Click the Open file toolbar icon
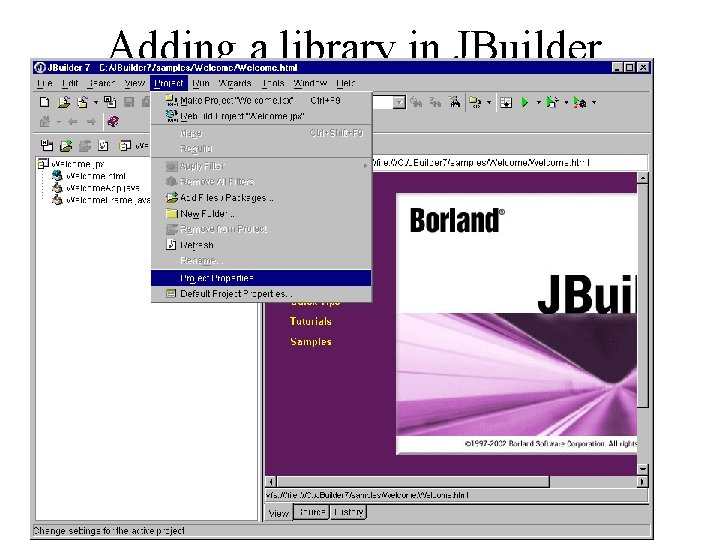This screenshot has height=540, width=720. coord(64,102)
